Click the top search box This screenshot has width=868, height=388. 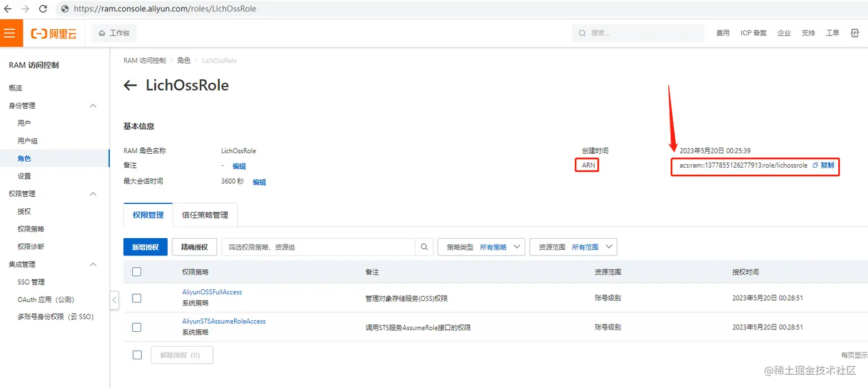[638, 33]
